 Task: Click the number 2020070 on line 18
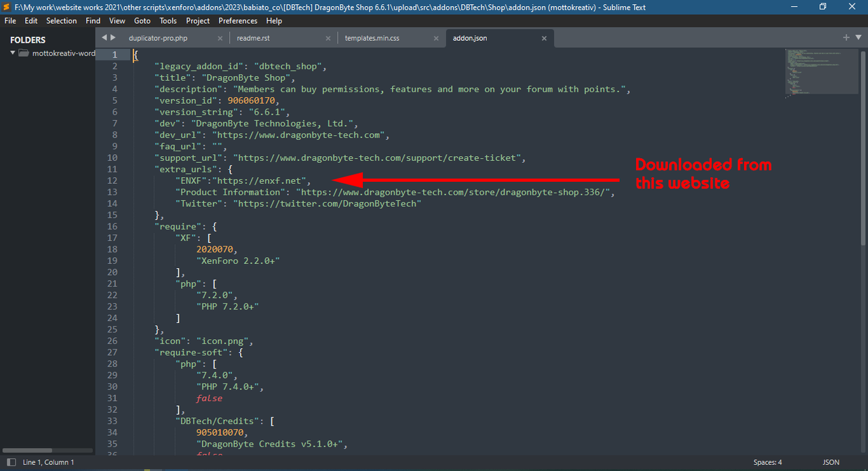pyautogui.click(x=214, y=249)
